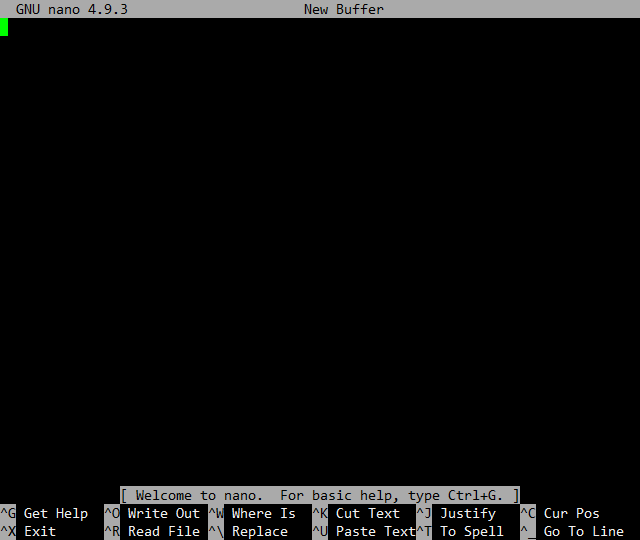Click the Cut Text shortcut label

pyautogui.click(x=367, y=513)
